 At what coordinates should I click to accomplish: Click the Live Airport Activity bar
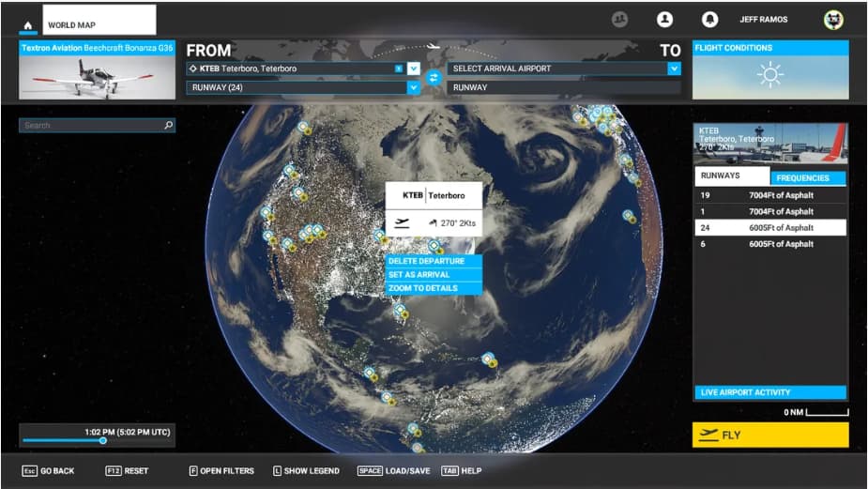(769, 392)
